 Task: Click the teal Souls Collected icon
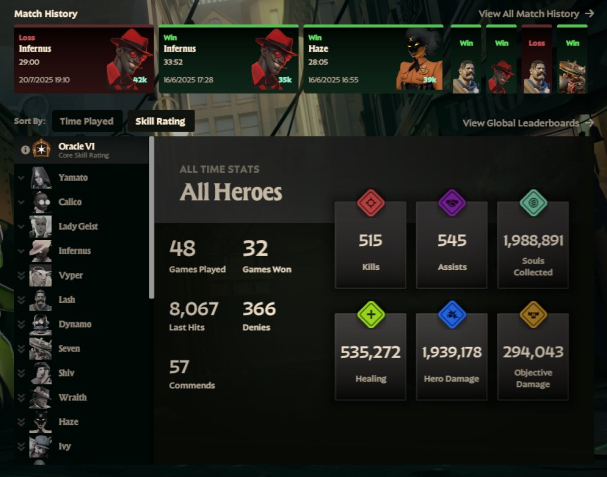point(533,202)
